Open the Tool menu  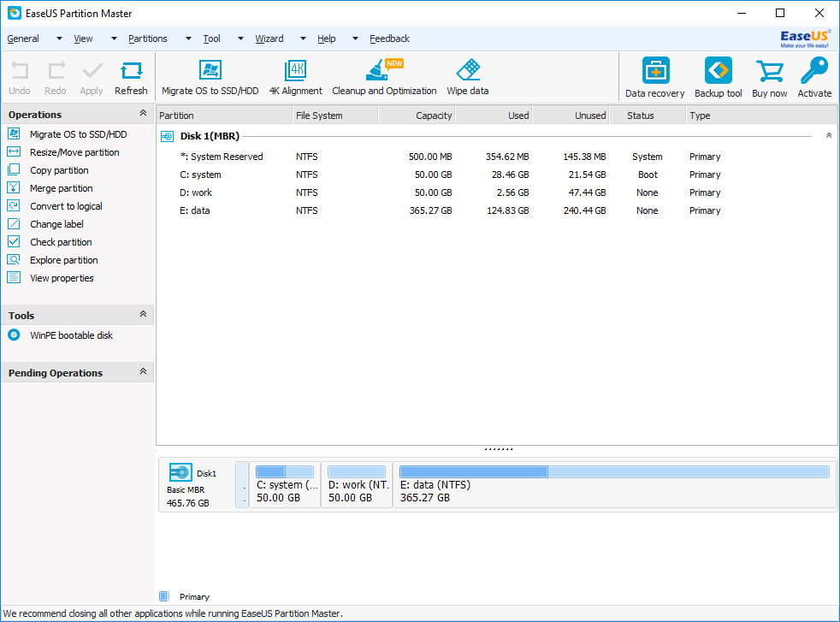coord(211,39)
